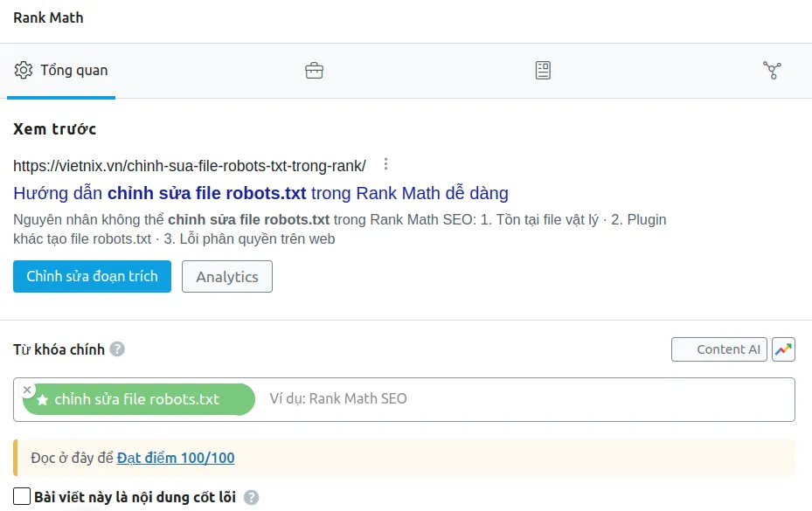Remove keyword chỉnh sửa file robots.txt
Image resolution: width=812 pixels, height=511 pixels.
pyautogui.click(x=27, y=390)
